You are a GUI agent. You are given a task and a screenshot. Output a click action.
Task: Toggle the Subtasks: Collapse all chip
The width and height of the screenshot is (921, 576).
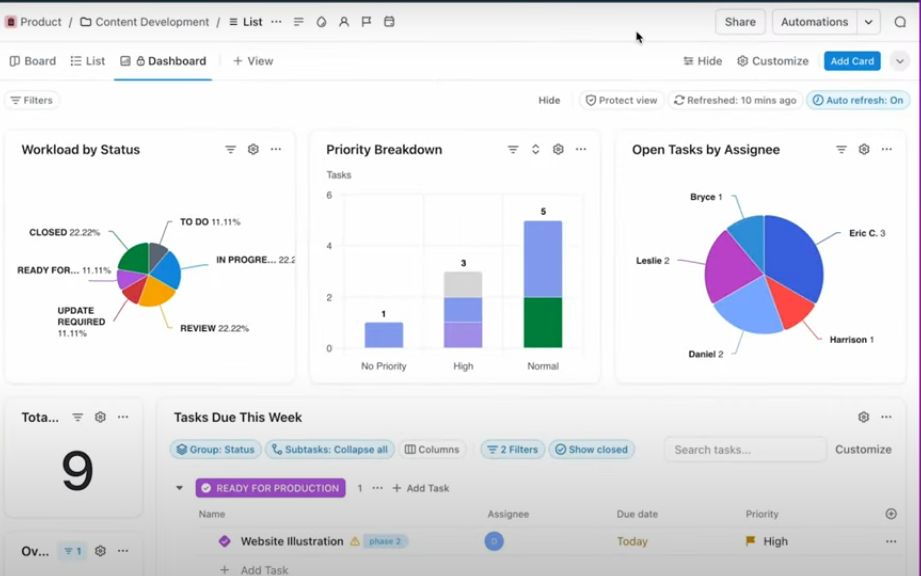tap(330, 449)
